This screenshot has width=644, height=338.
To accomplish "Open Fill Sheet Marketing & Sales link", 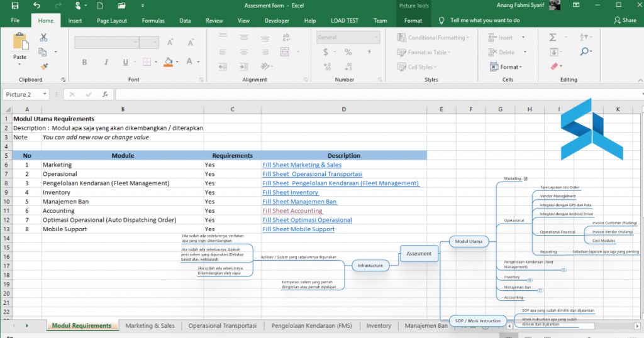I will pyautogui.click(x=302, y=165).
